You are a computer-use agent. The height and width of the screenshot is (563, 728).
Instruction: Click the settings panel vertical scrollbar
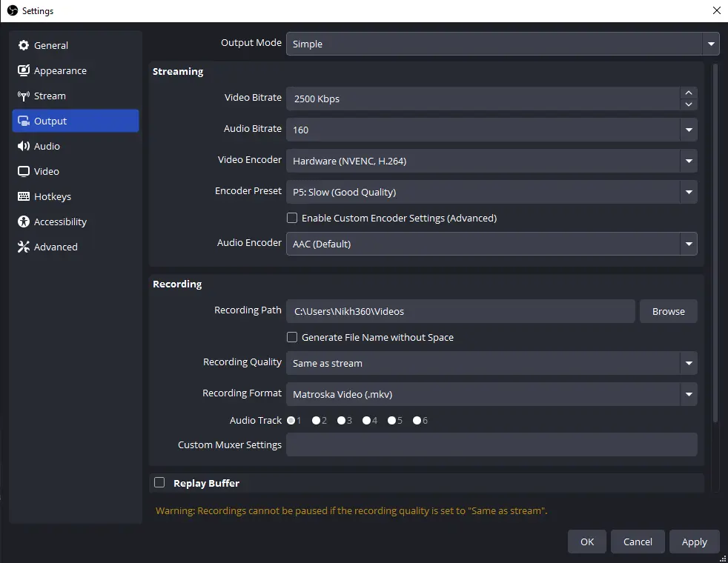(715, 244)
